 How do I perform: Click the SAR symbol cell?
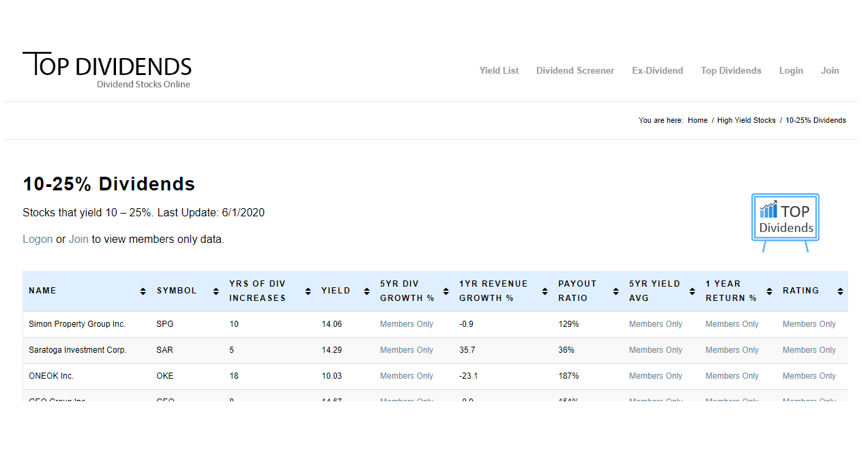click(x=164, y=350)
